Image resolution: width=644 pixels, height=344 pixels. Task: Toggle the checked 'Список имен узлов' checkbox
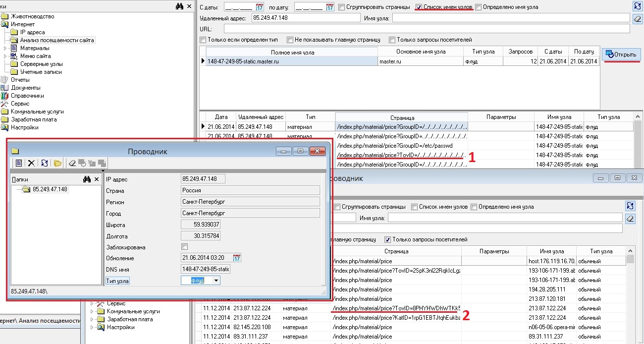pos(419,7)
